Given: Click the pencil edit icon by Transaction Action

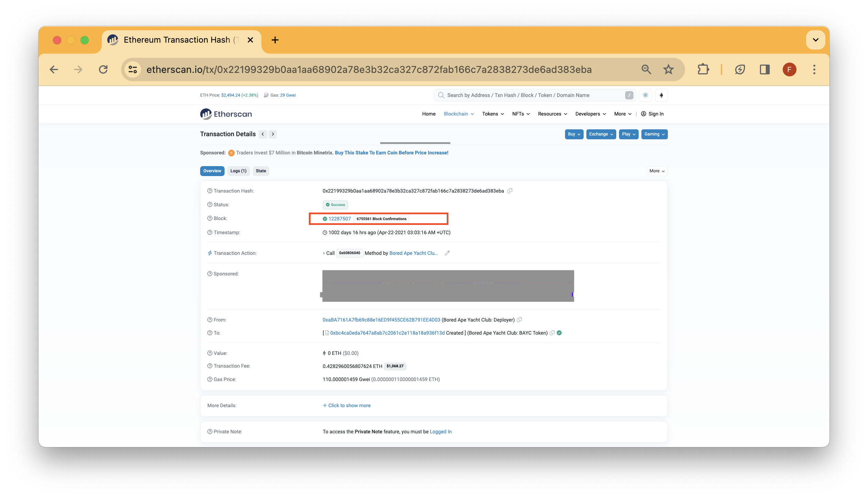Looking at the screenshot, I should coord(447,253).
